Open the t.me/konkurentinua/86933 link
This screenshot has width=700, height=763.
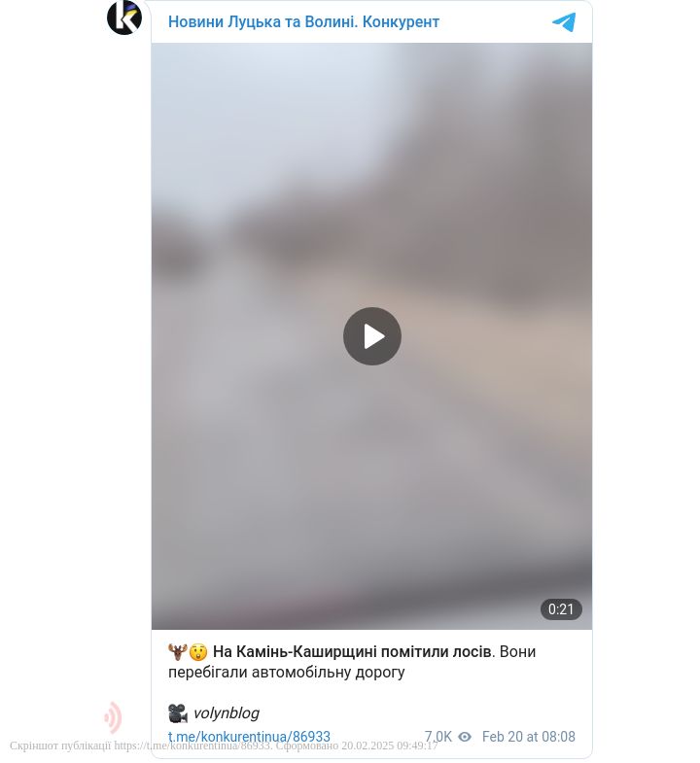pyautogui.click(x=249, y=736)
